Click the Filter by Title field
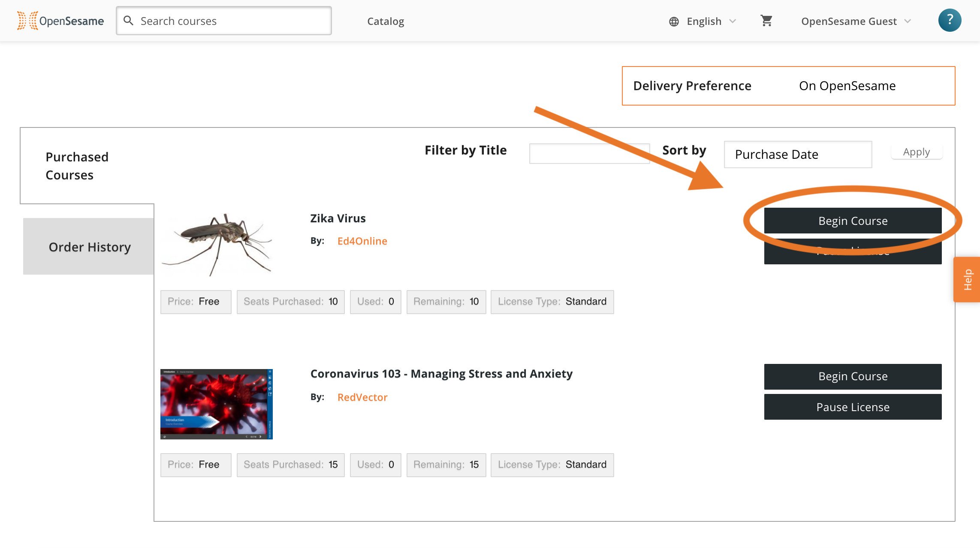This screenshot has height=548, width=980. (589, 154)
